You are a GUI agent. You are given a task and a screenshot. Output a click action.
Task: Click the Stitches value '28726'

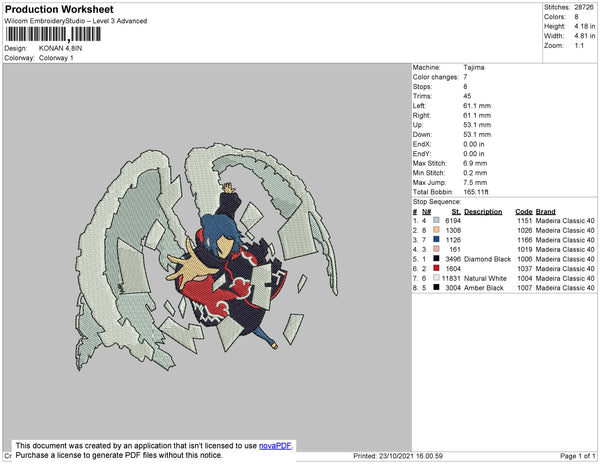584,7
